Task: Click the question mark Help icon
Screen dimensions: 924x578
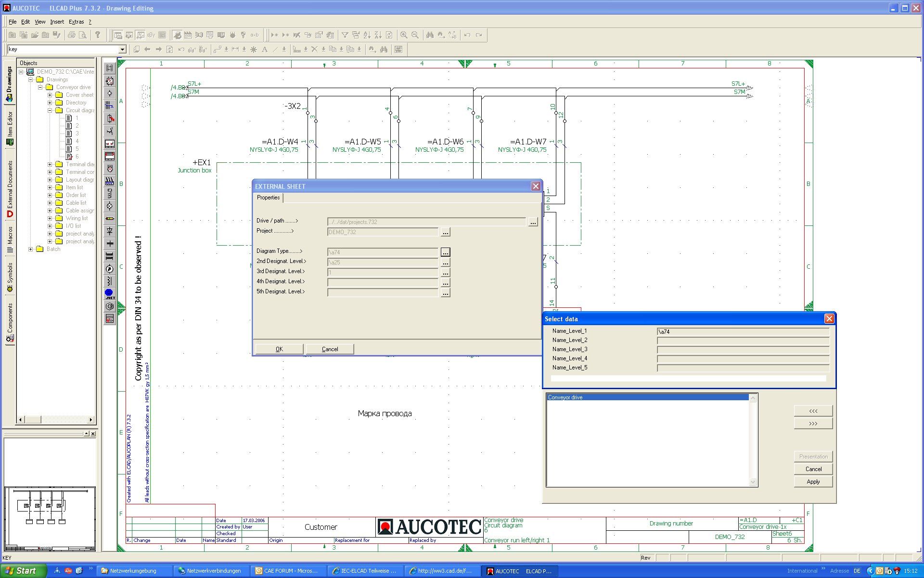Action: pyautogui.click(x=98, y=35)
